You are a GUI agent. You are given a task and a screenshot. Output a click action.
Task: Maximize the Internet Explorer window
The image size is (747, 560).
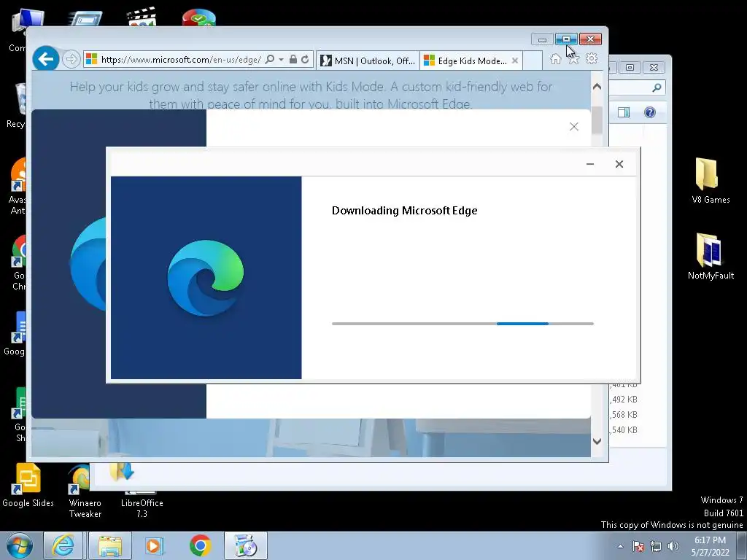pos(566,39)
